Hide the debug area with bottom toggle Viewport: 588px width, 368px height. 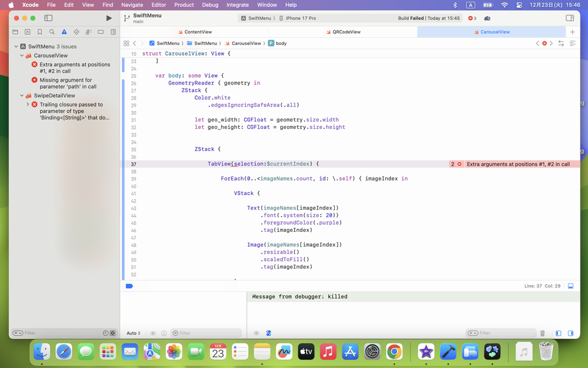570,286
